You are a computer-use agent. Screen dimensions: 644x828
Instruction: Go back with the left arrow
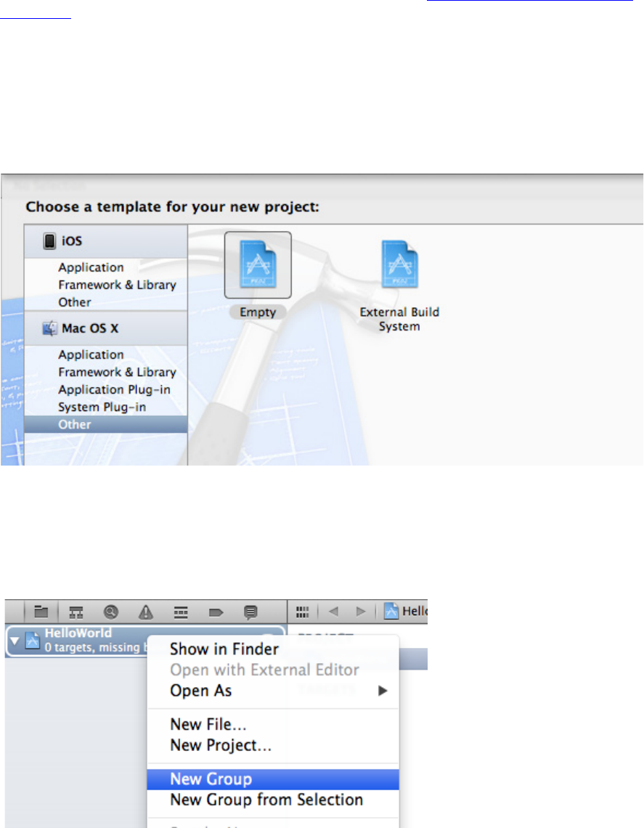click(x=333, y=612)
